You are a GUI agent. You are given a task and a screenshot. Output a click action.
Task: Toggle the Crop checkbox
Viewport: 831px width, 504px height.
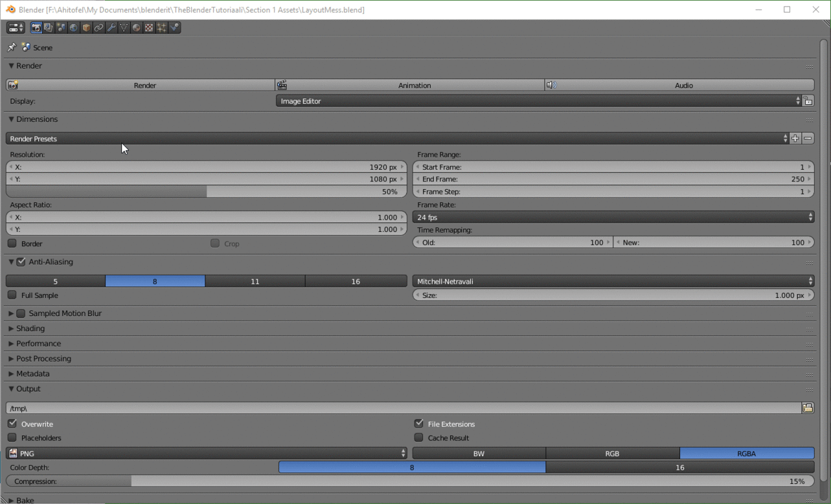point(215,244)
